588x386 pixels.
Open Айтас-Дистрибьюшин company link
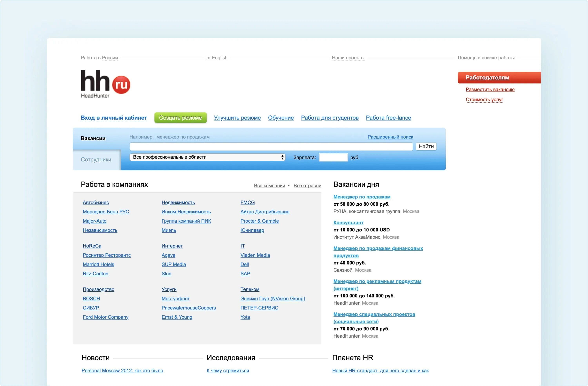coord(265,212)
